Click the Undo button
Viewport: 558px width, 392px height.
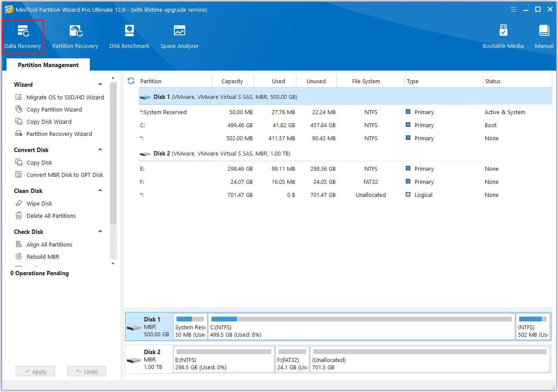(x=87, y=372)
